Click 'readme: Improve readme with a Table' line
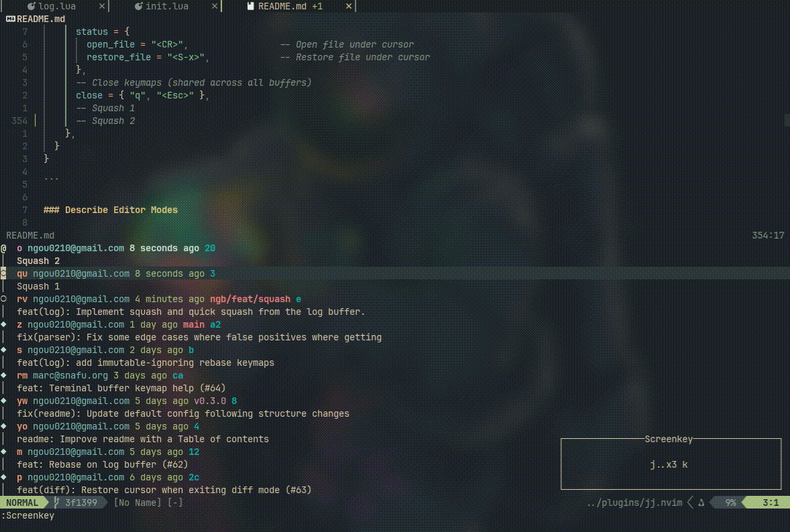This screenshot has height=532, width=790. (143, 439)
